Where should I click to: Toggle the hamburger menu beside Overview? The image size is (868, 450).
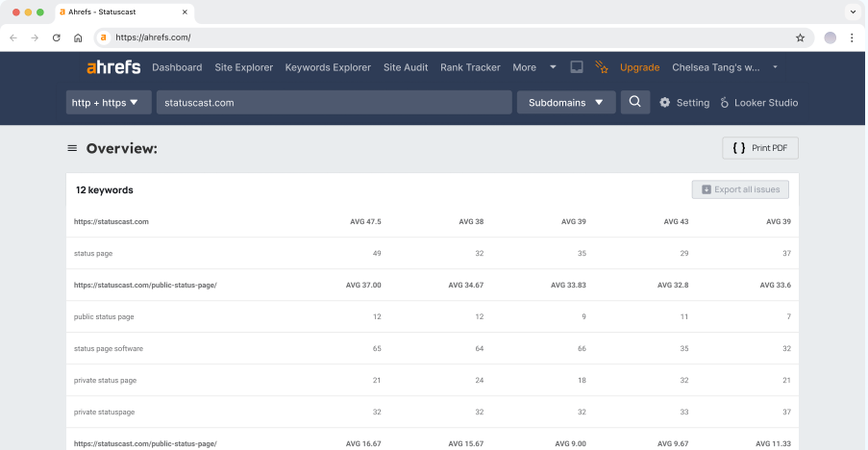[x=72, y=148]
